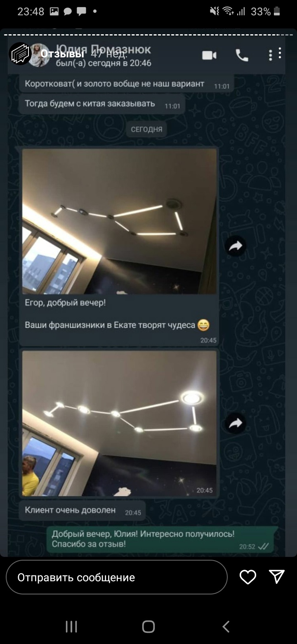The width and height of the screenshot is (297, 644).
Task: Tap the story progress bar at top
Action: click(x=148, y=35)
